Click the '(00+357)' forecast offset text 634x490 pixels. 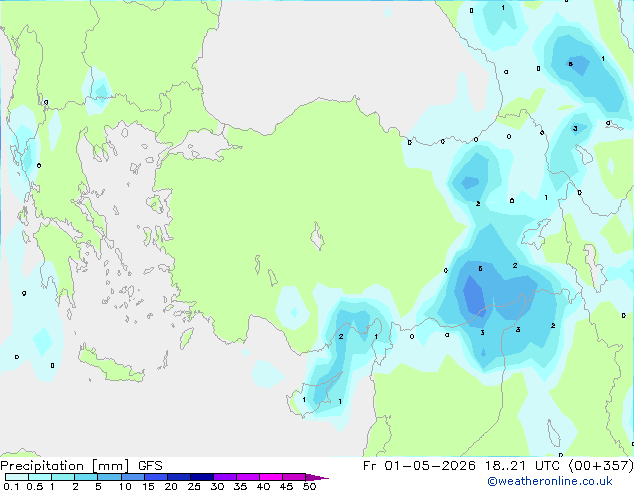point(601,466)
